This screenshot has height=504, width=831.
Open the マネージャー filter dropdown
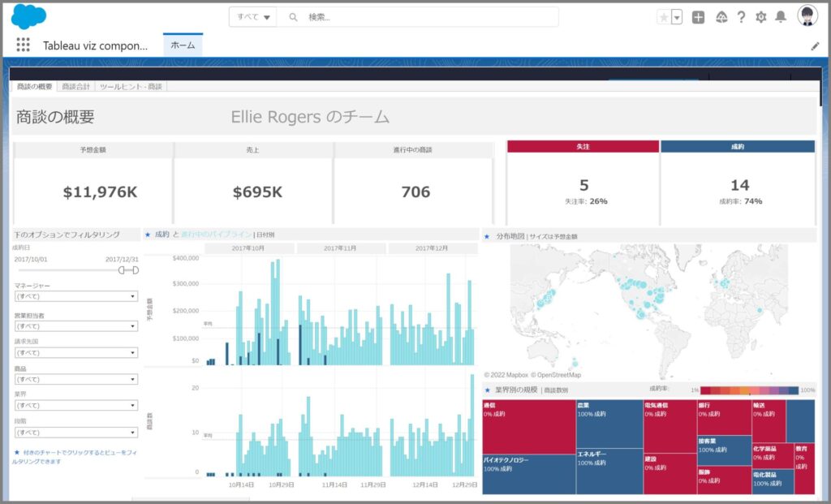pos(75,296)
